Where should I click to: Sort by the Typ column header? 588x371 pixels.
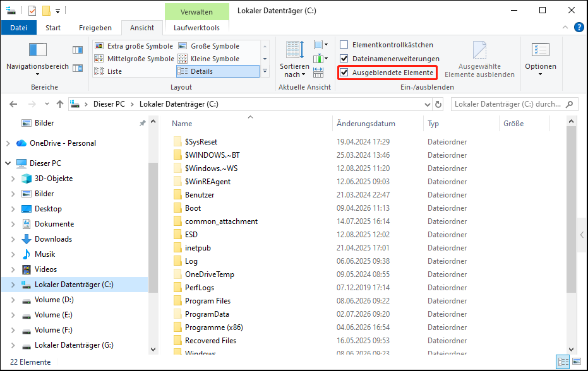click(x=433, y=124)
